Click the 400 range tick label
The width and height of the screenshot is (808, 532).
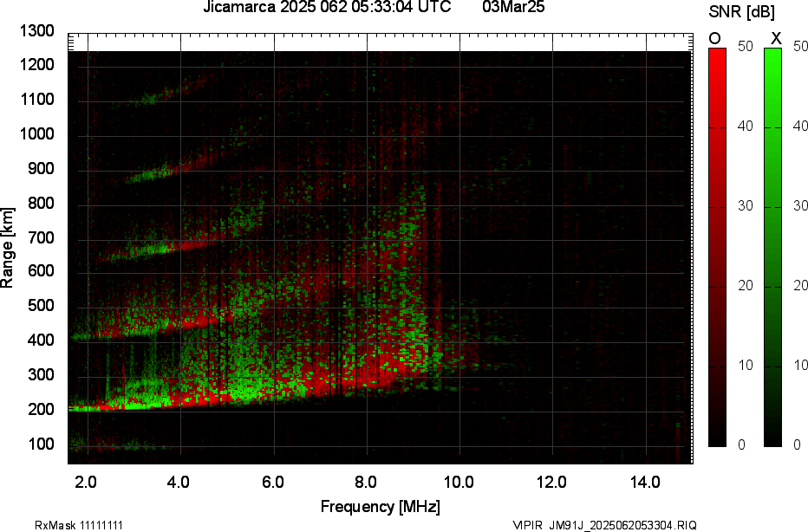click(x=41, y=340)
